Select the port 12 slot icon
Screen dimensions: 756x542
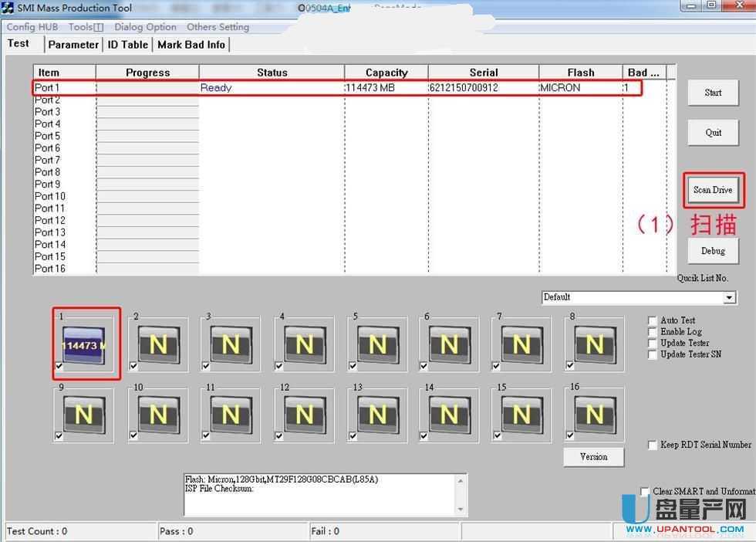click(304, 415)
